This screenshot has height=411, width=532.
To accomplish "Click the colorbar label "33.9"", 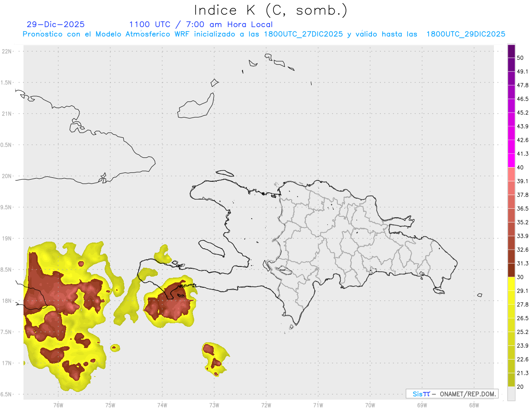I will (523, 236).
